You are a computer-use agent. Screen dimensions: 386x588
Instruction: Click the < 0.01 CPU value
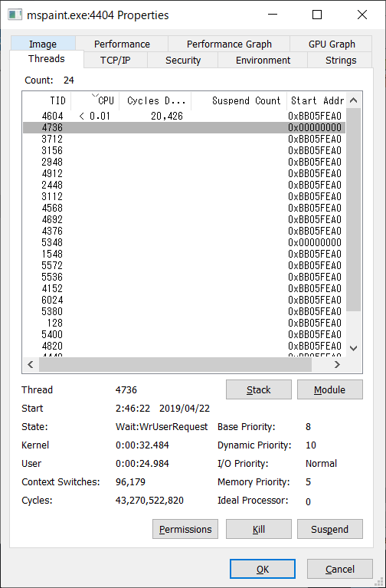pos(95,117)
